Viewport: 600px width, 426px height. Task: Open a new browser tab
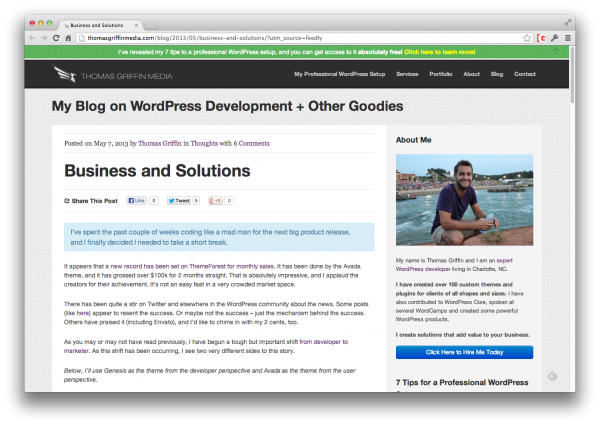pos(151,26)
